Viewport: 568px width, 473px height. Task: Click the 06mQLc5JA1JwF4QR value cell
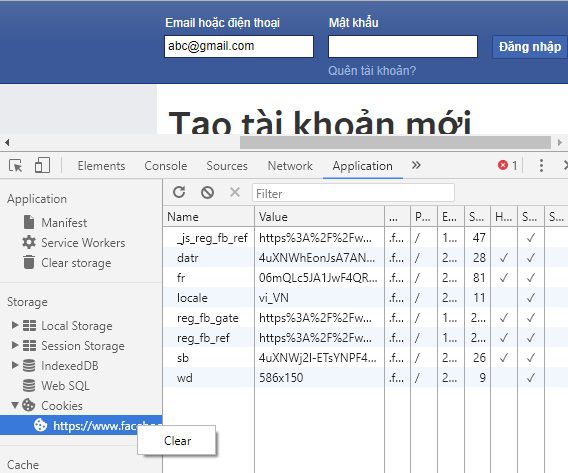320,278
